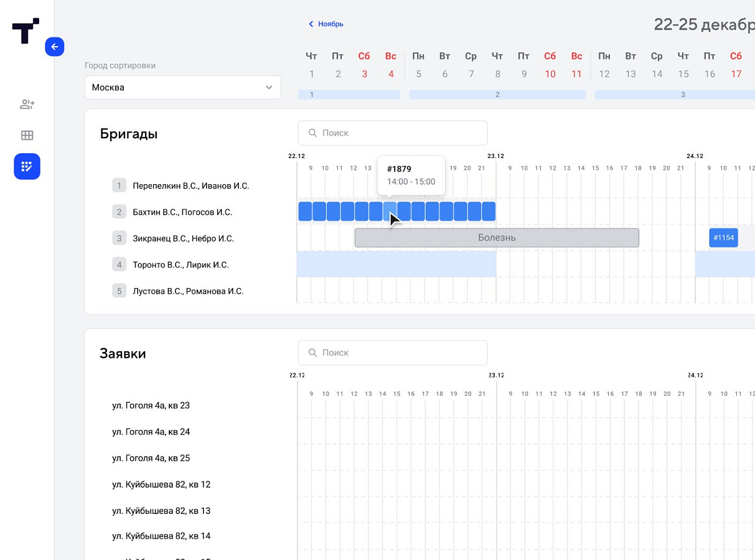Open request ул. Гоголя 4а, кв 23
Viewport: 755px width, 560px height.
click(151, 406)
